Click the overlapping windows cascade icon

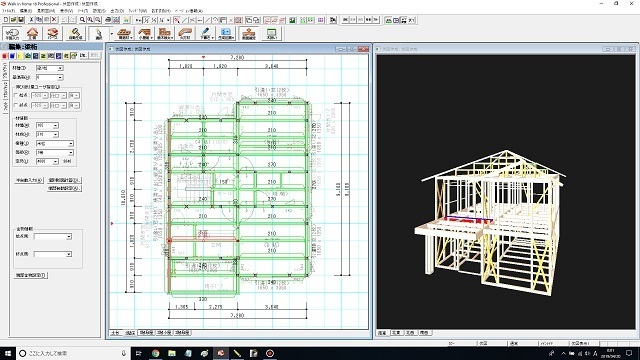(249, 20)
